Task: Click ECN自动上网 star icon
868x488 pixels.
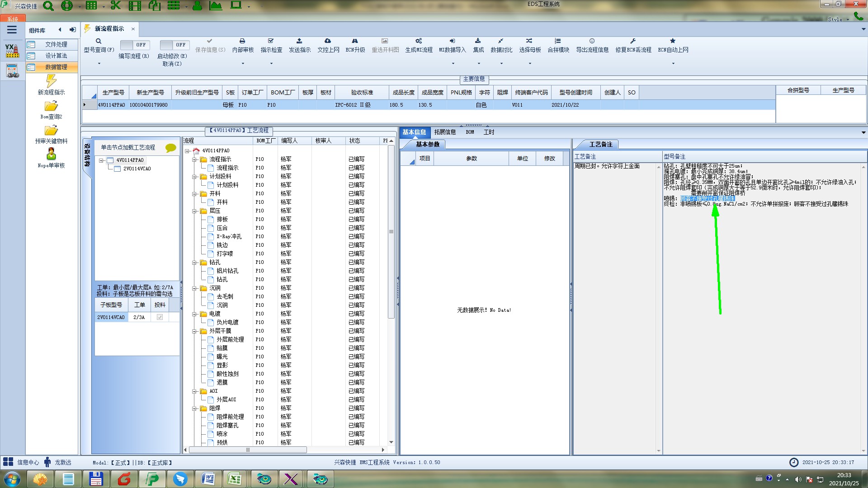Action: [x=673, y=41]
